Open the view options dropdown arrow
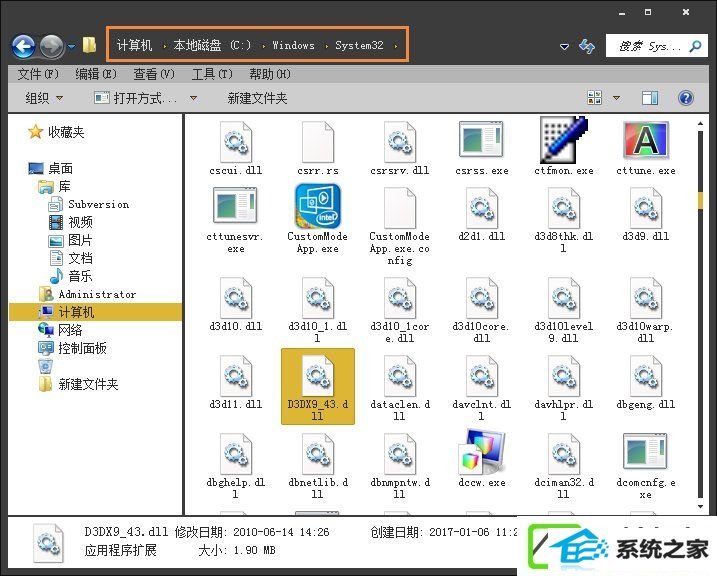This screenshot has height=576, width=717. pos(616,98)
